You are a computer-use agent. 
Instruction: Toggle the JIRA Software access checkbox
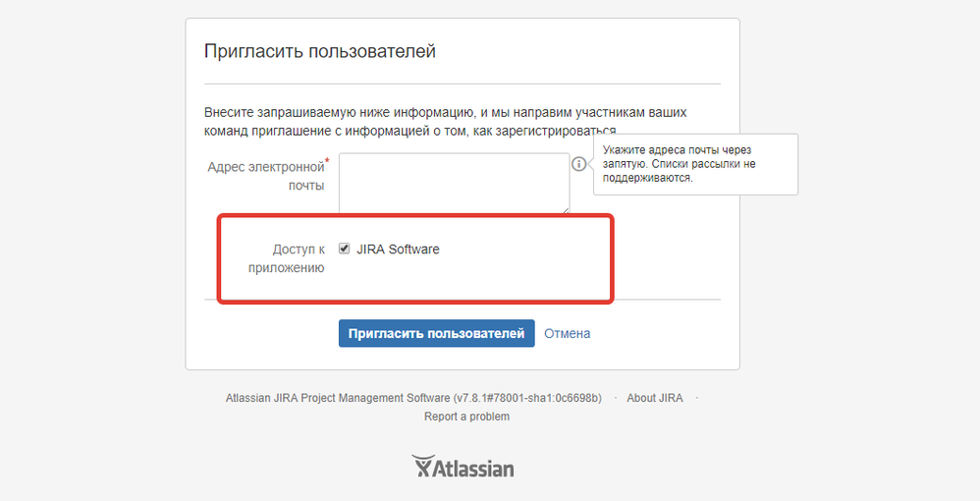(345, 249)
